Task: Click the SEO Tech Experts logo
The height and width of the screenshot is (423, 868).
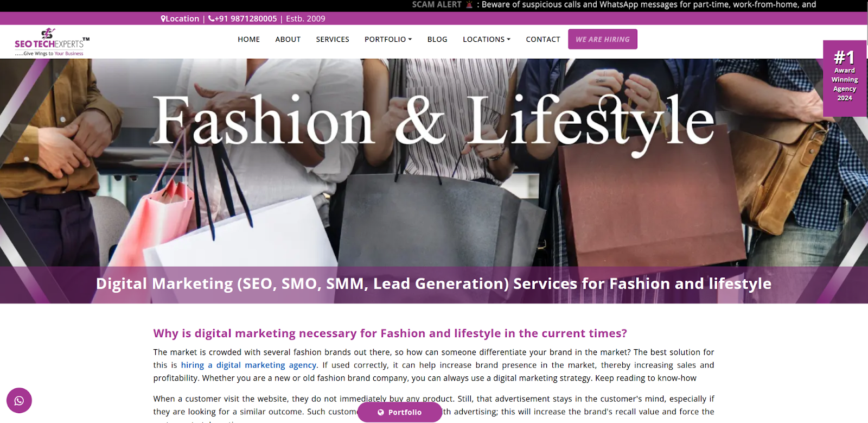Action: (x=52, y=42)
